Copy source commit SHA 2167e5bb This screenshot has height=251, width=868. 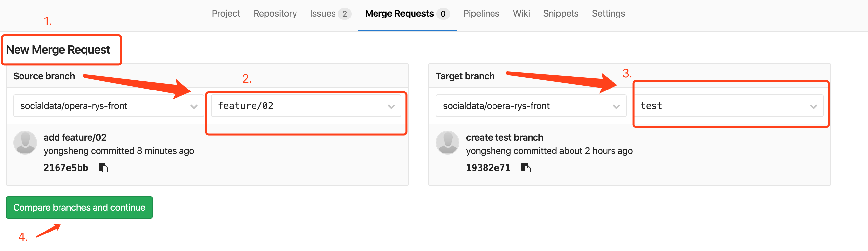103,167
